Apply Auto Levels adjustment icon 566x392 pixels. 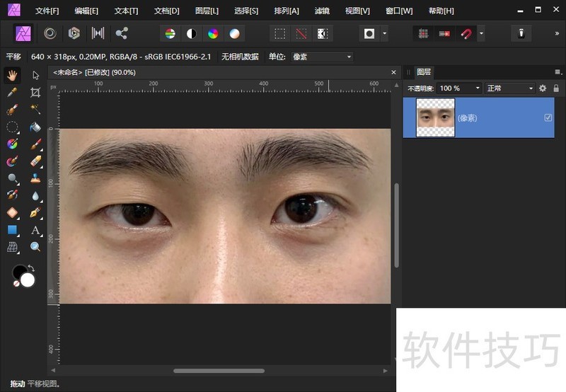coord(171,34)
